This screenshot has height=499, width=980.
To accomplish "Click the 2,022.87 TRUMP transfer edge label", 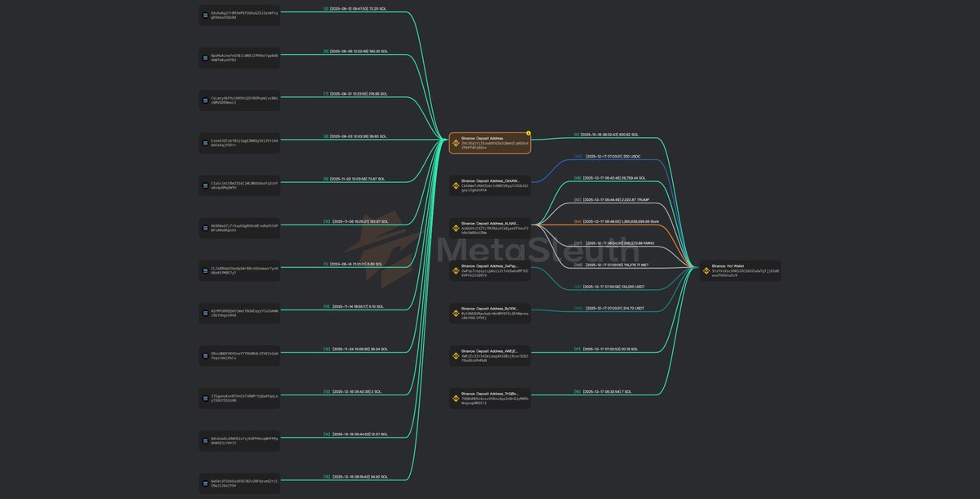I will (x=612, y=199).
